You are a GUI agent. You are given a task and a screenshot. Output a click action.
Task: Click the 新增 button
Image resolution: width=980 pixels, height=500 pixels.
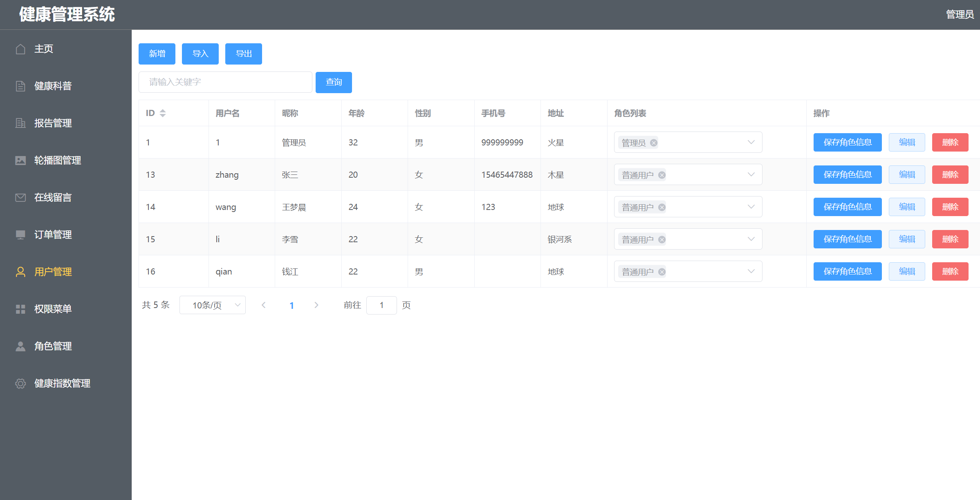pos(157,54)
